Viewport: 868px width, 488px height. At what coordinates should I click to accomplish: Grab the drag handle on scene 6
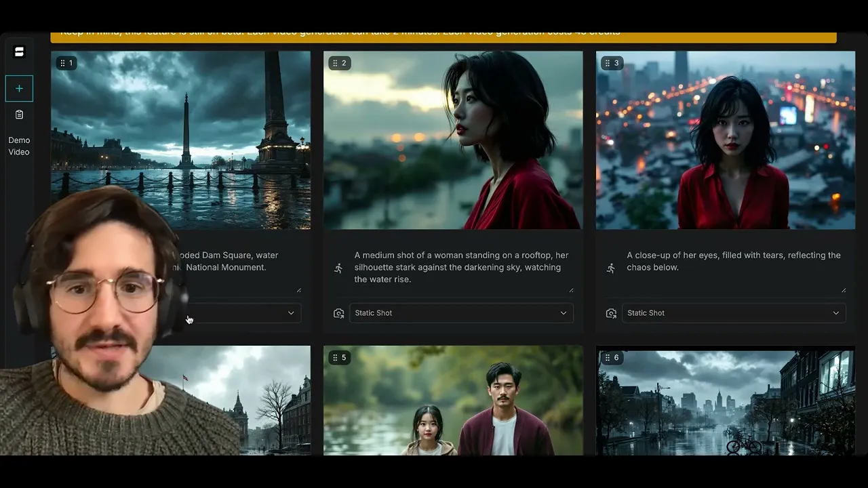[x=607, y=357]
